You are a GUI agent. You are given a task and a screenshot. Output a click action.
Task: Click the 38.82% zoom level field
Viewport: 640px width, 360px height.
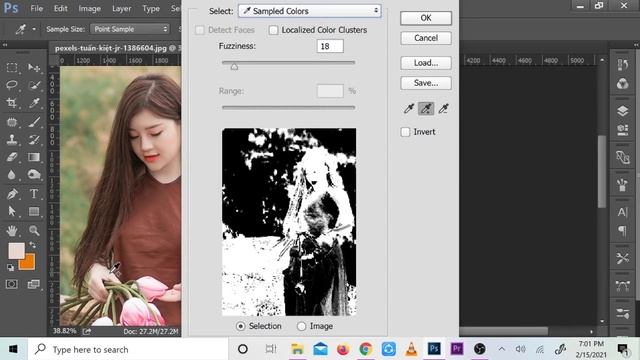(x=64, y=331)
